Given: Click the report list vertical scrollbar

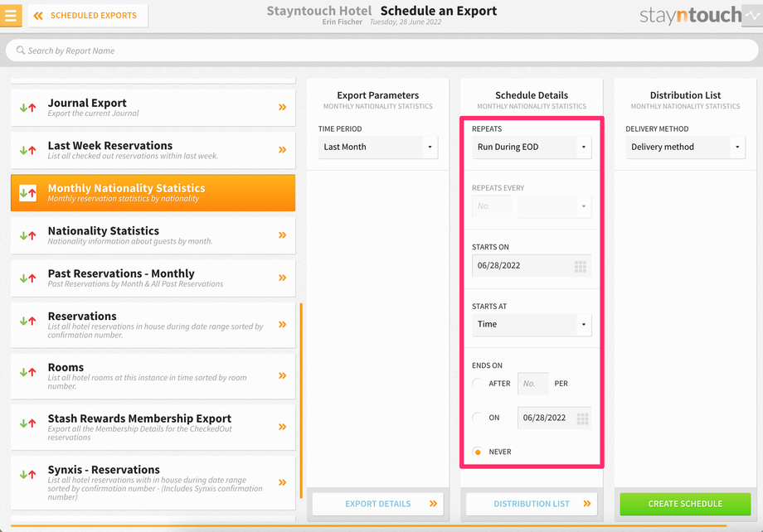Looking at the screenshot, I should tap(301, 401).
